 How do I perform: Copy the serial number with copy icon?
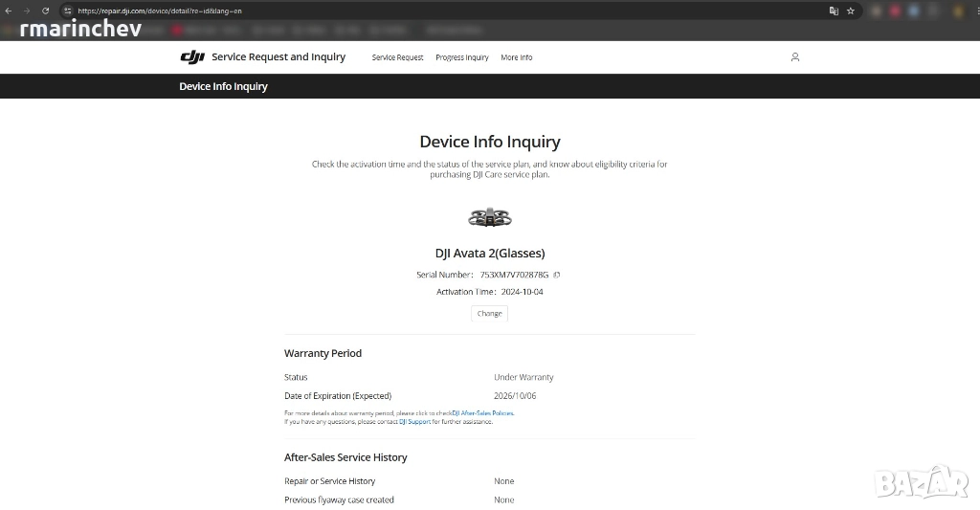click(x=557, y=275)
